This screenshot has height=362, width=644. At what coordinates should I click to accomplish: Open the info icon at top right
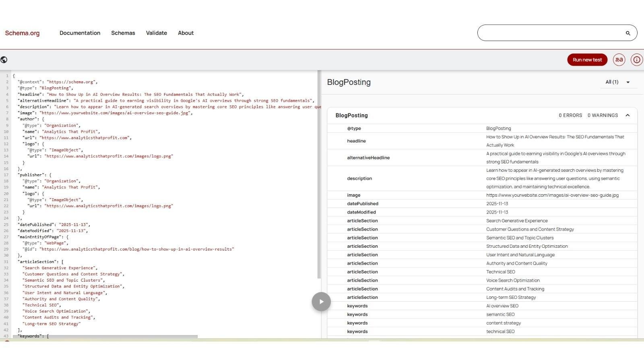[x=636, y=60]
